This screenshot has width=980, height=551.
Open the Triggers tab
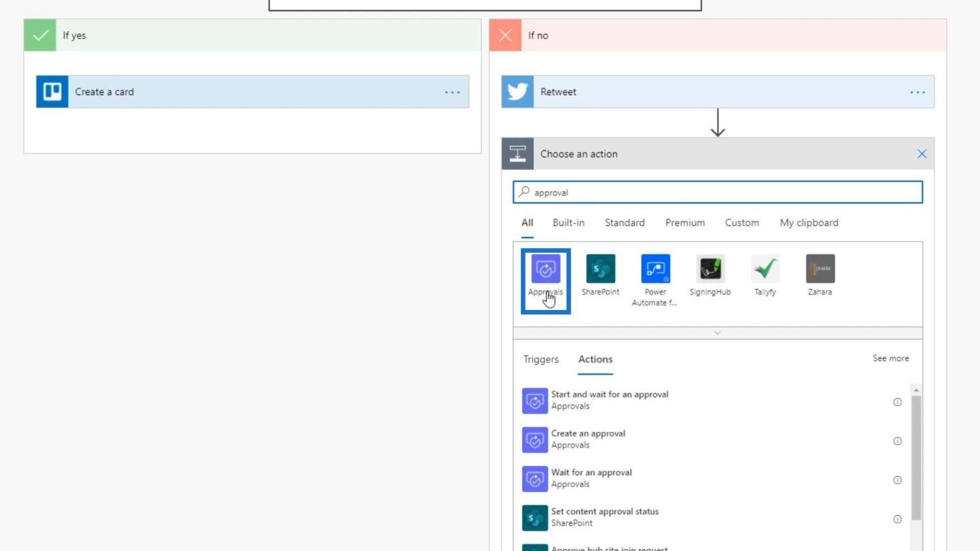click(x=541, y=360)
